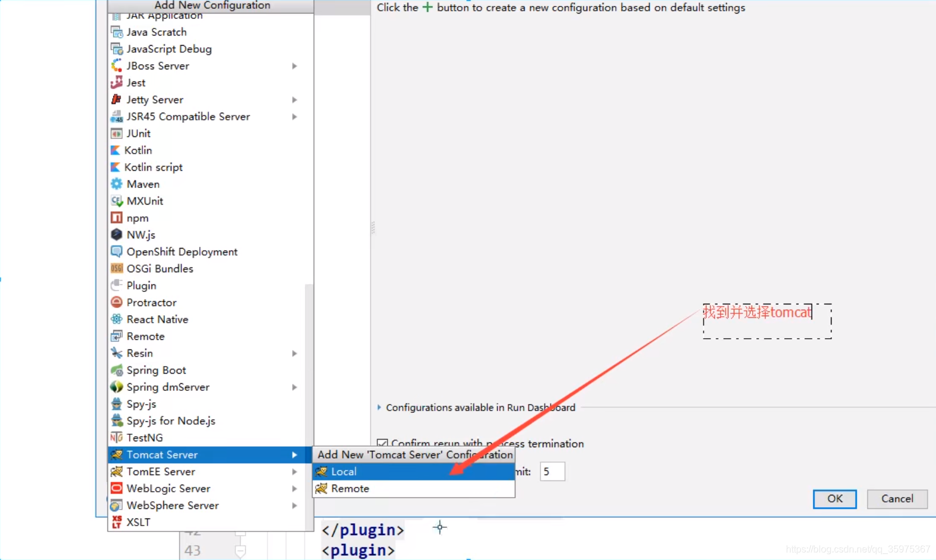This screenshot has height=560, width=936.
Task: Click the JBoss Server icon
Action: point(117,66)
